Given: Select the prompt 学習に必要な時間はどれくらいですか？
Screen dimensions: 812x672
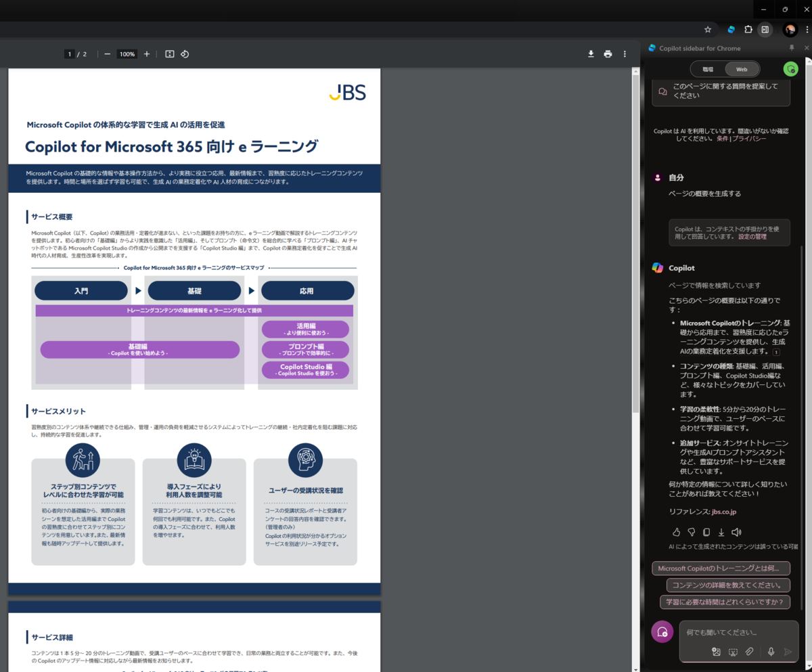Looking at the screenshot, I should pyautogui.click(x=725, y=602).
